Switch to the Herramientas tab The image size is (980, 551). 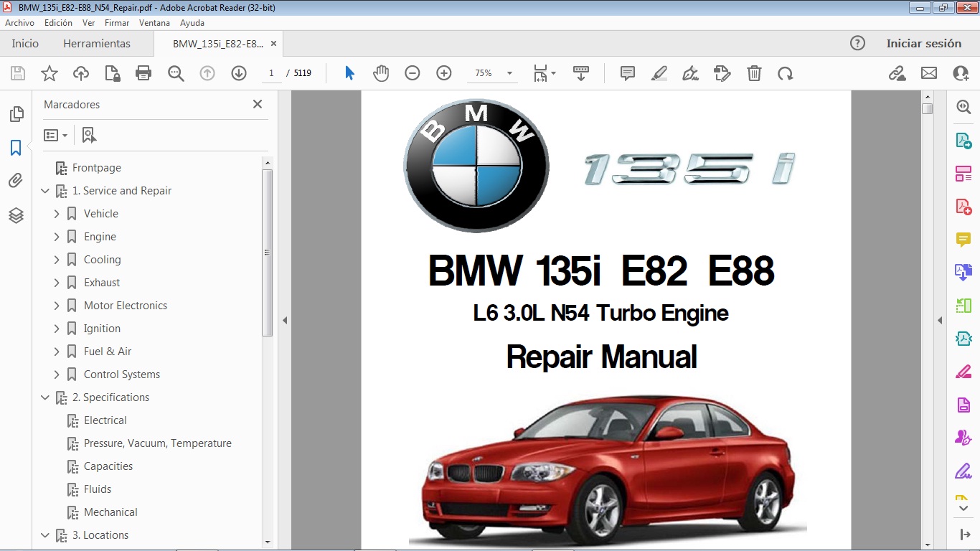point(97,44)
